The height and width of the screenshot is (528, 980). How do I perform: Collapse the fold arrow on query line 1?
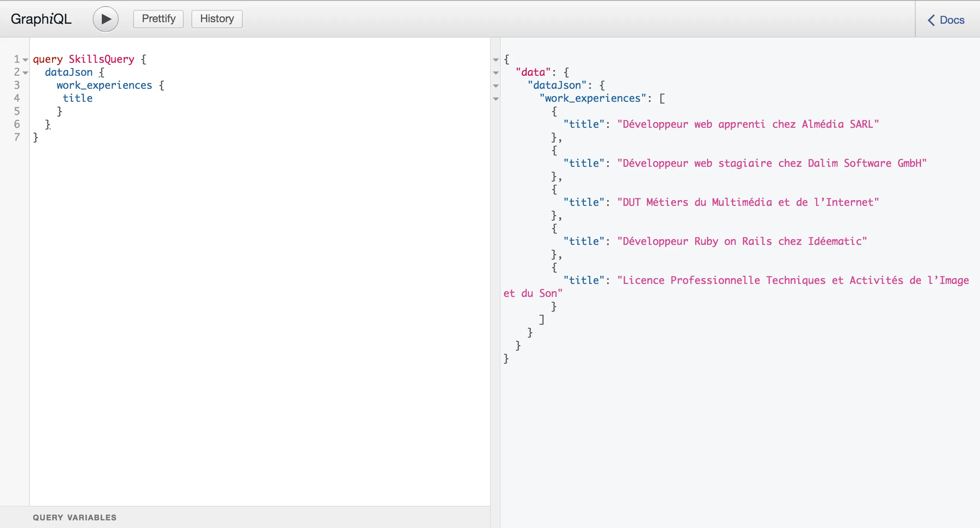point(25,60)
